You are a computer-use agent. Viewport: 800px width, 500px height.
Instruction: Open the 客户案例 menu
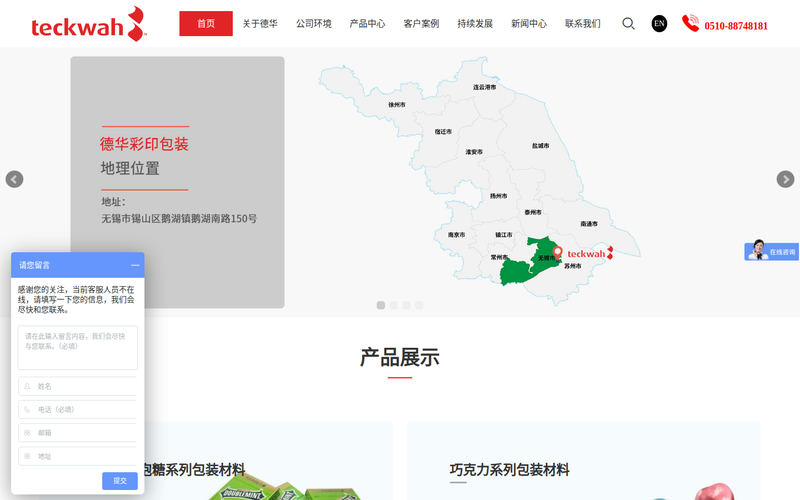(421, 23)
